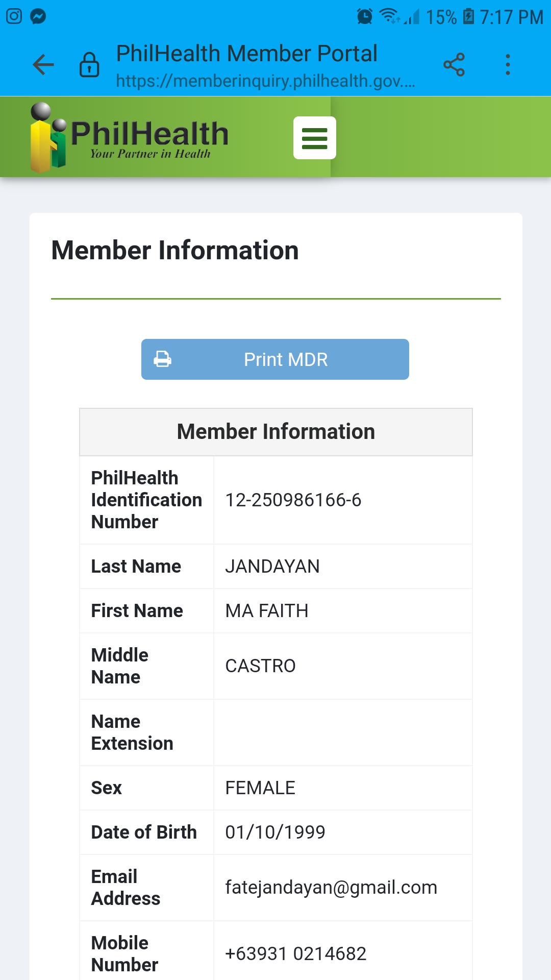Open the hamburger navigation menu
The height and width of the screenshot is (980, 551).
coord(314,138)
